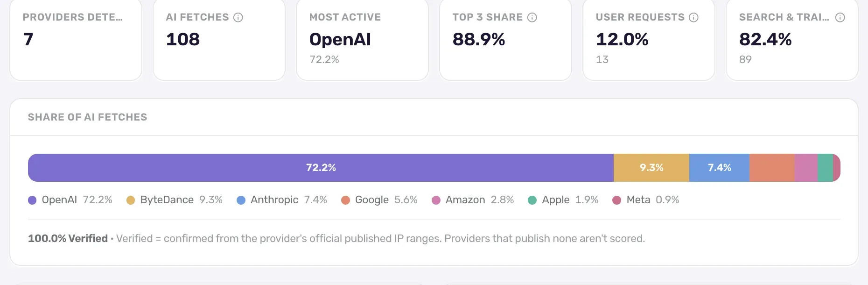Click the 100.0% Verified text
Viewport: 868px width, 285px height.
pos(68,239)
